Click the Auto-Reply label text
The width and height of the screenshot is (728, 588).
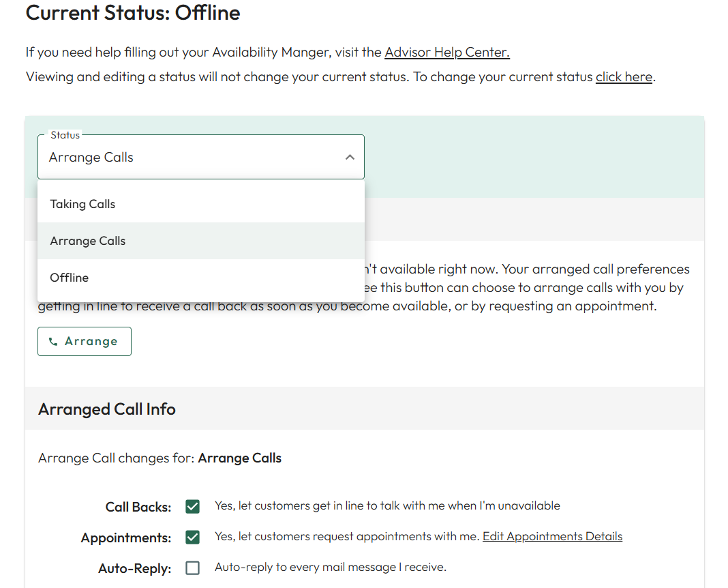pos(134,568)
